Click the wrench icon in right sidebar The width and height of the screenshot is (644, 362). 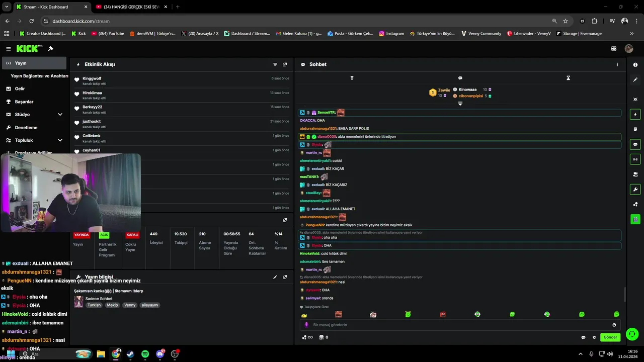click(635, 190)
